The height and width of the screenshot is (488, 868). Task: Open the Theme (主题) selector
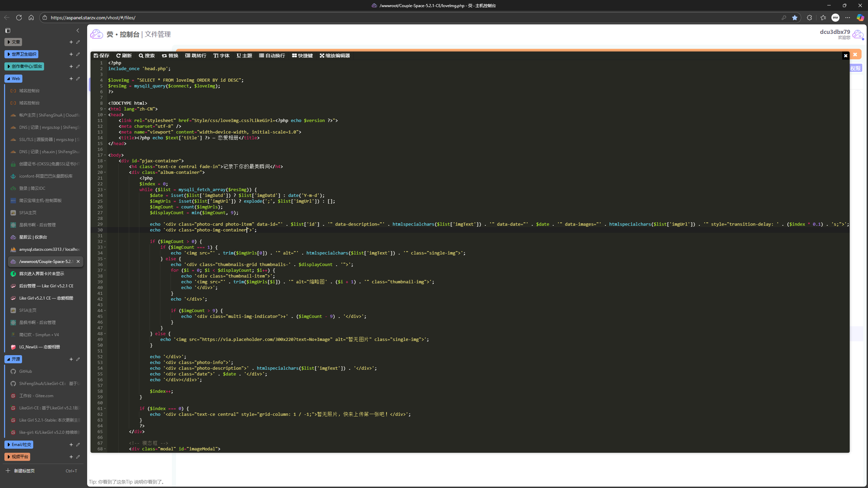coord(244,56)
